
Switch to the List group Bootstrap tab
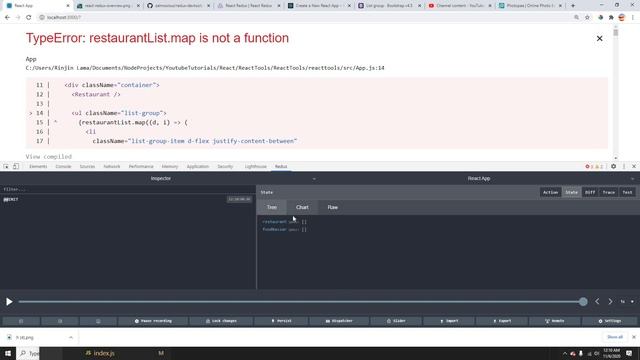point(389,6)
